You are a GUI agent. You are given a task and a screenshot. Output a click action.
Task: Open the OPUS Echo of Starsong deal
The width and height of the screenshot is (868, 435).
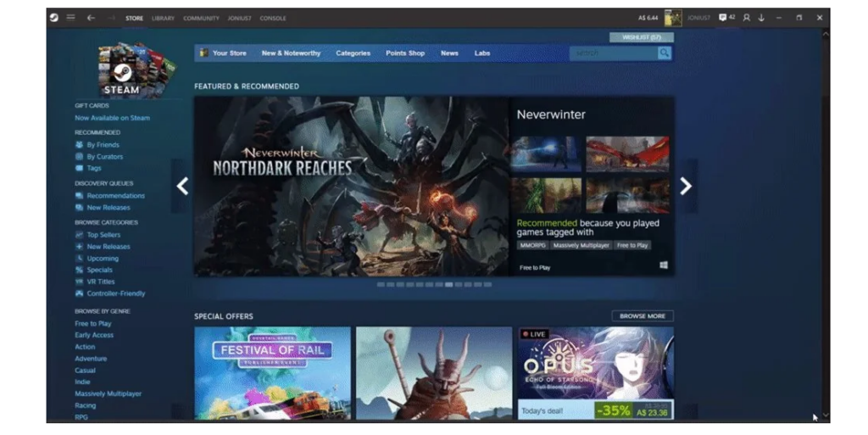[x=596, y=373]
